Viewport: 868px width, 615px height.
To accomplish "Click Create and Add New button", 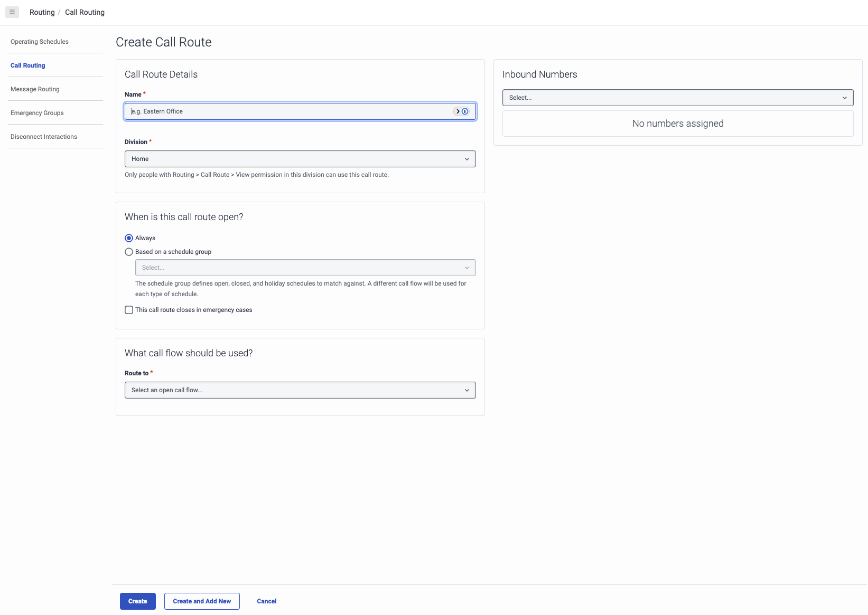I will tap(202, 601).
